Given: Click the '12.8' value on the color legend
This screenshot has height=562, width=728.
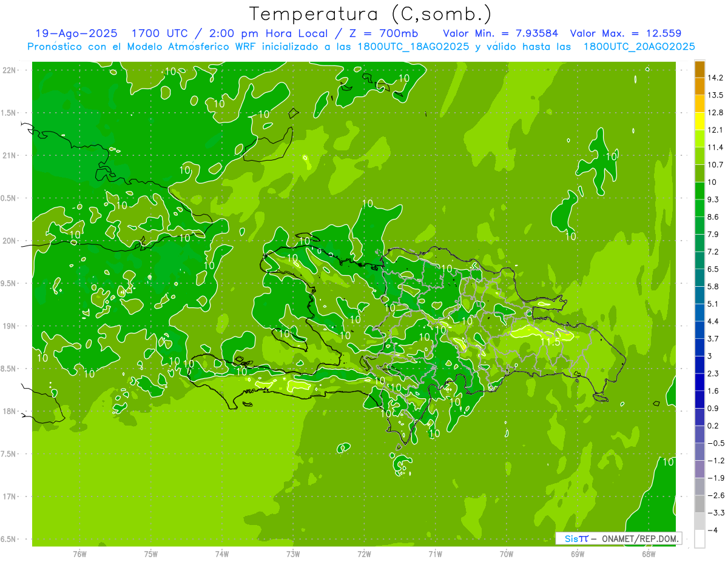Looking at the screenshot, I should coord(716,113).
